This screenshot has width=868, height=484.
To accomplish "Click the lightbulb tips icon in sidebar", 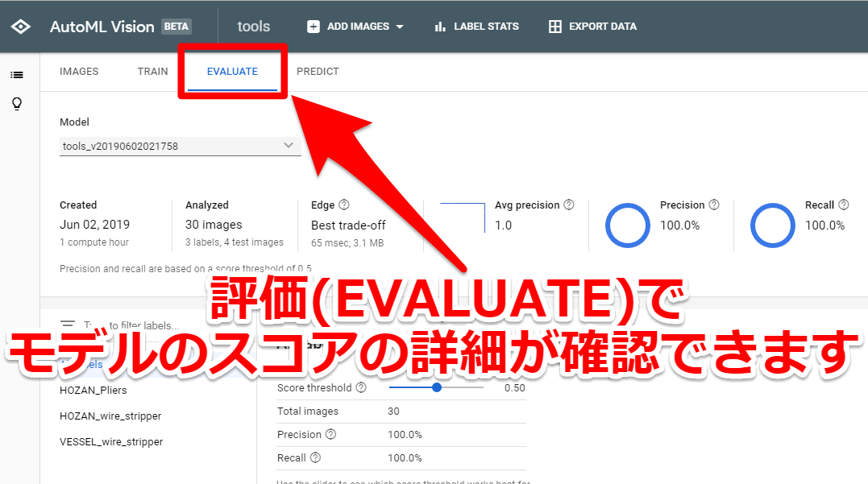I will pos(17,103).
